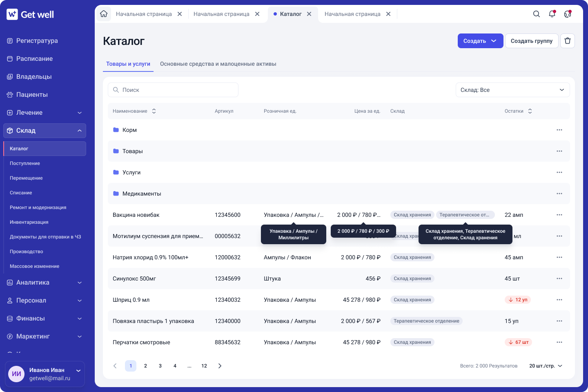Expand Аналитика sidebar section
This screenshot has height=392, width=588.
(x=45, y=283)
